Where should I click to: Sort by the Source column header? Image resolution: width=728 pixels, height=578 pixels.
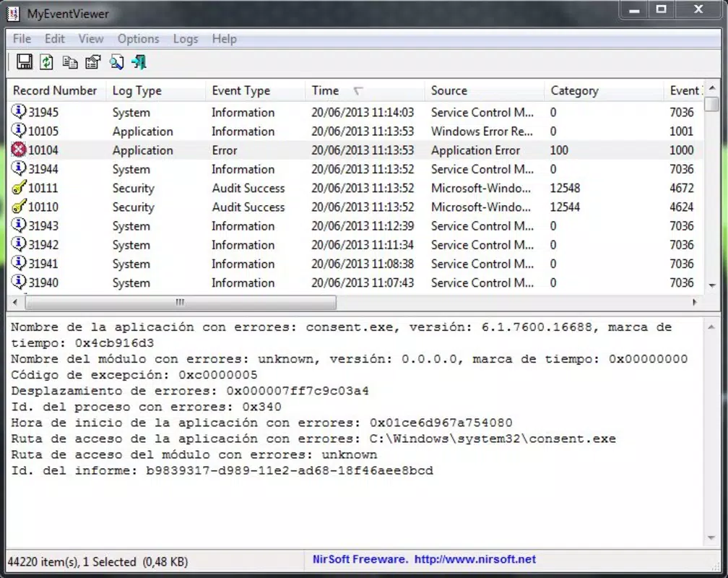point(484,90)
